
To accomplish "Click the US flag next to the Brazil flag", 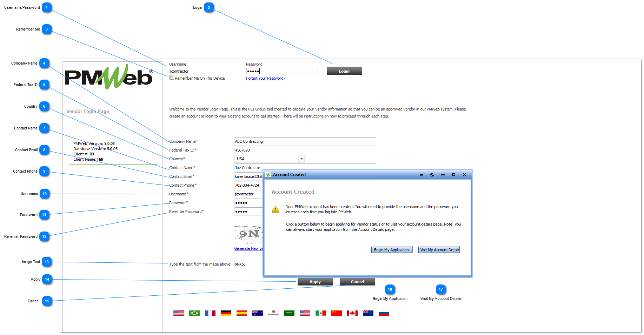I will click(178, 313).
